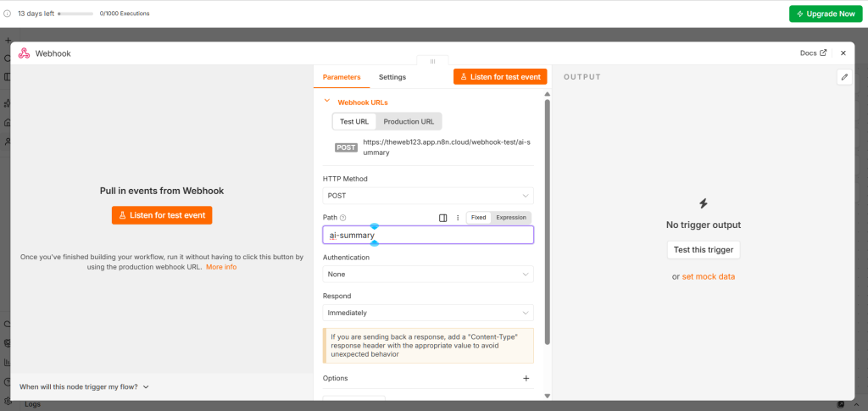This screenshot has height=411, width=868.
Task: Click the '0/1000 Executions' text
Action: point(125,14)
